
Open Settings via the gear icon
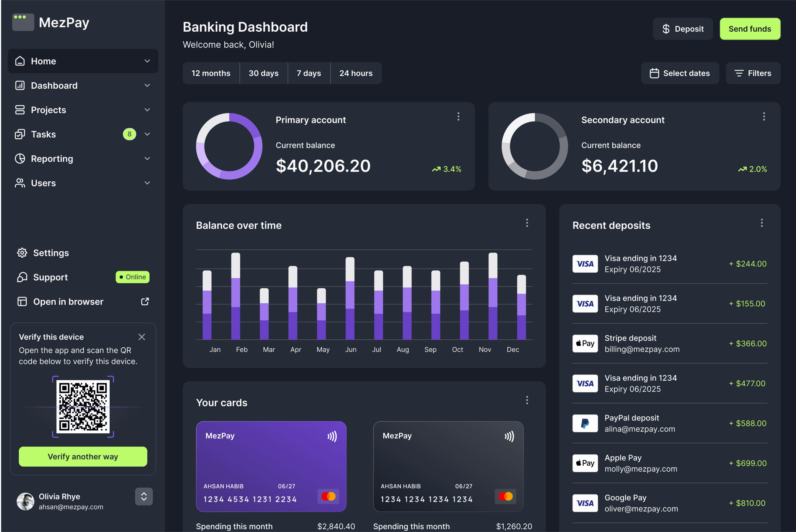(x=22, y=253)
